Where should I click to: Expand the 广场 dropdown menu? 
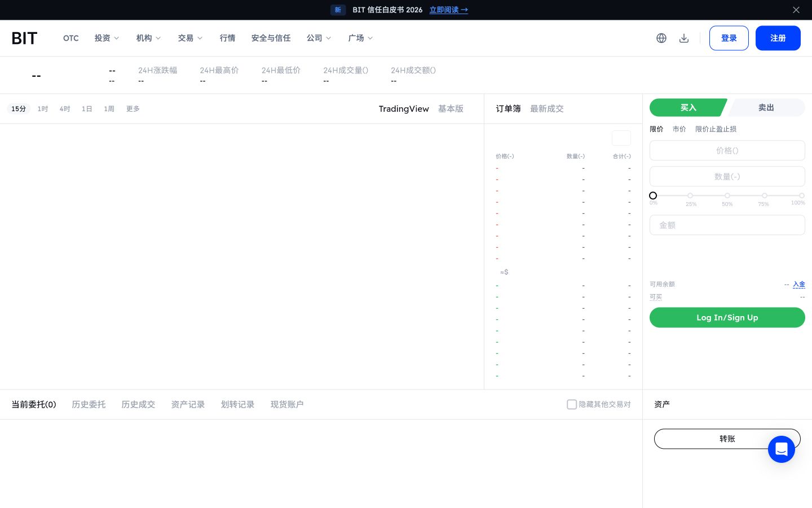pos(361,38)
